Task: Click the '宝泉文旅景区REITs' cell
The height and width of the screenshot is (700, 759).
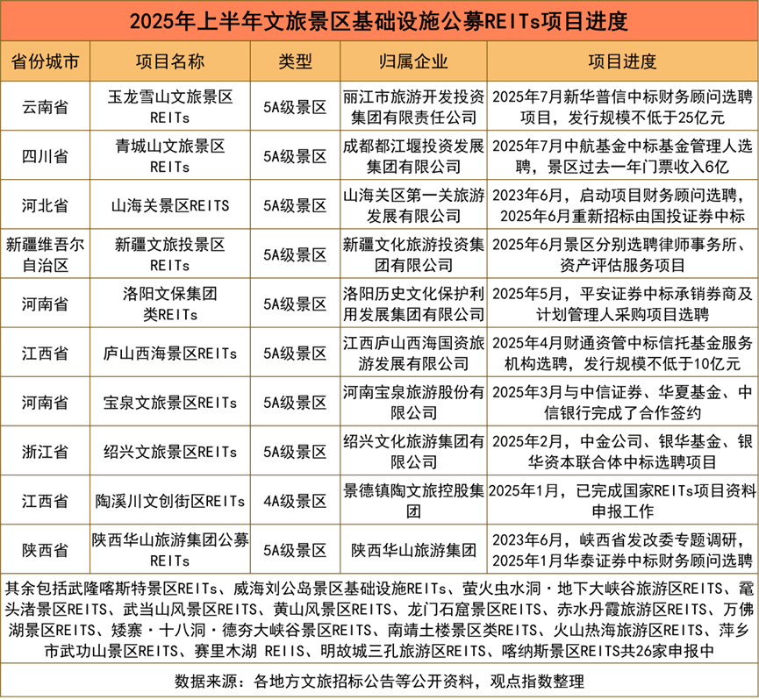Action: coord(170,403)
